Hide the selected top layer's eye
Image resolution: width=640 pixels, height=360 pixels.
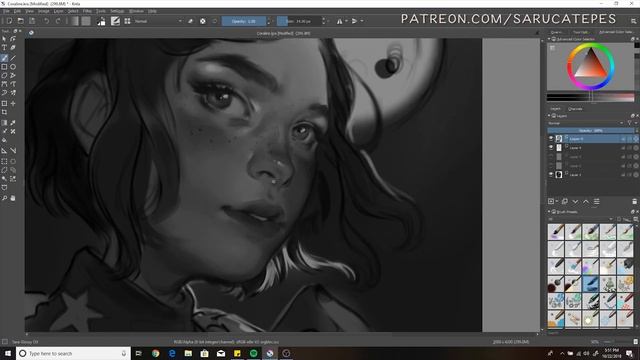pos(551,139)
